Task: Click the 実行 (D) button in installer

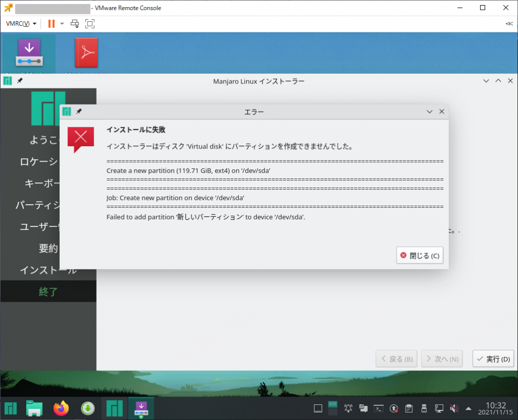Action: pos(493,359)
